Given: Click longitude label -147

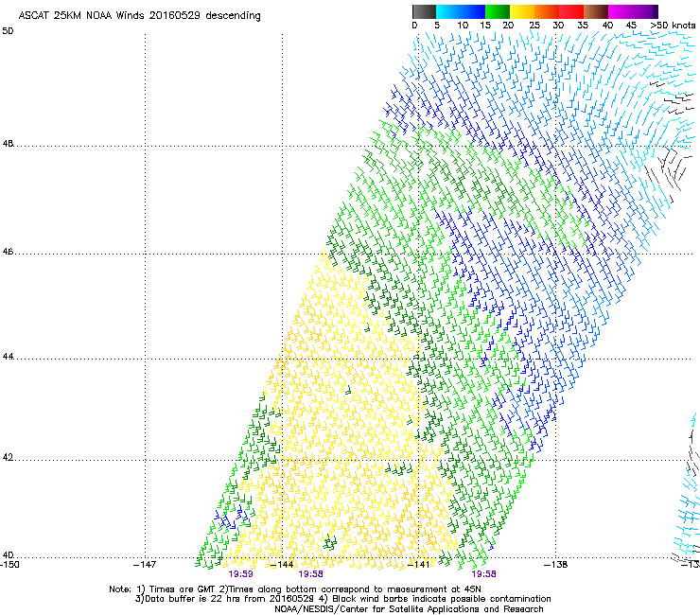Looking at the screenshot, I should [x=145, y=565].
